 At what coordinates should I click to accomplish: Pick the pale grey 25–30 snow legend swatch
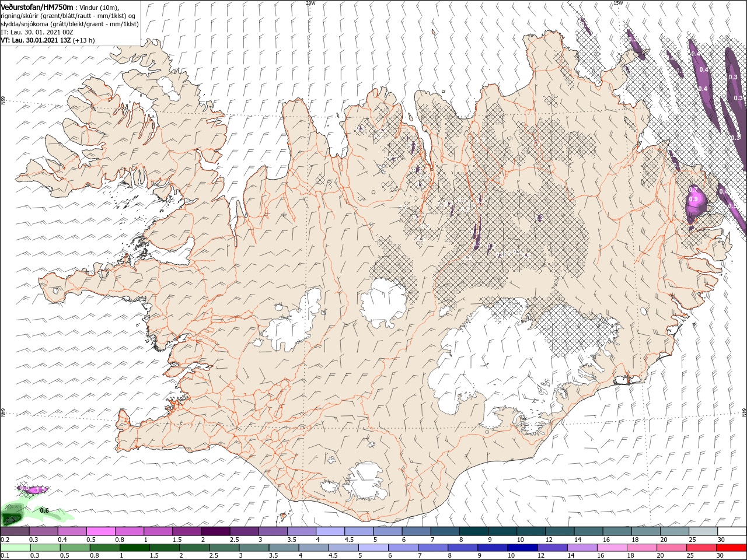tap(703, 531)
